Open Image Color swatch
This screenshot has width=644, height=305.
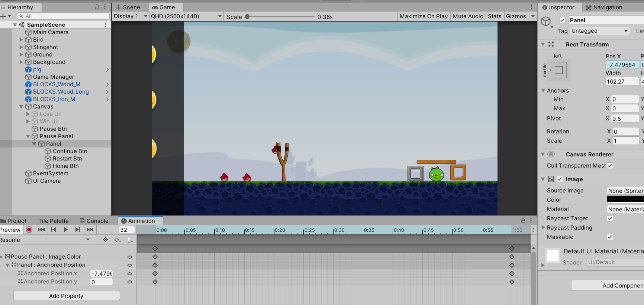[x=625, y=199]
